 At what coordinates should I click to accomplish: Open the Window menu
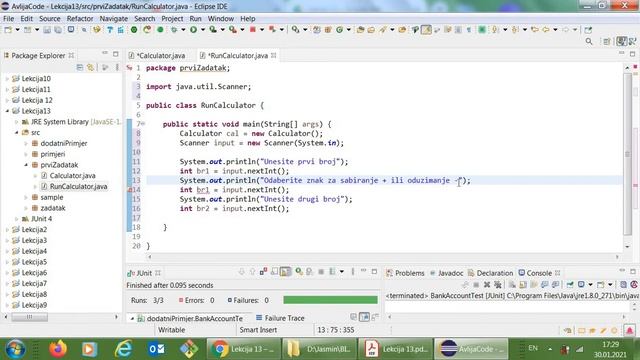coord(220,18)
